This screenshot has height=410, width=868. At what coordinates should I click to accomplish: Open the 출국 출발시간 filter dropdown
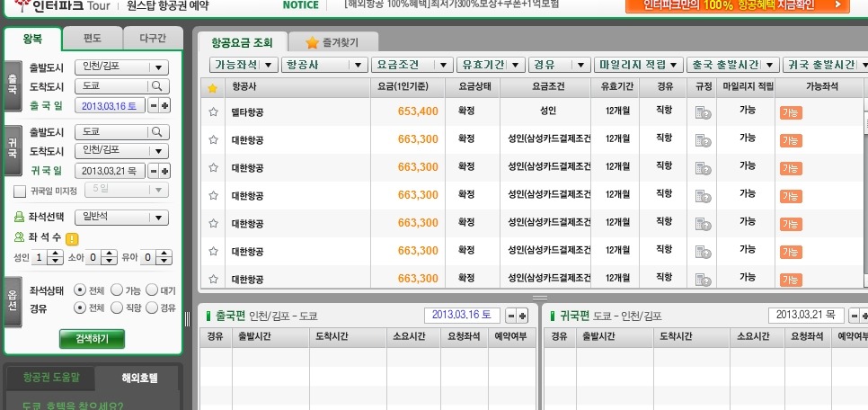(733, 65)
